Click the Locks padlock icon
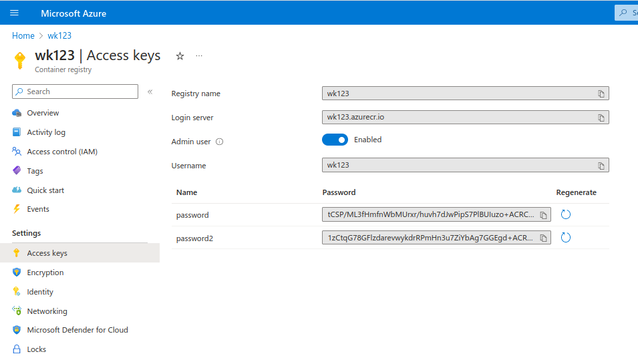Image resolution: width=638 pixels, height=364 pixels. coord(17,349)
